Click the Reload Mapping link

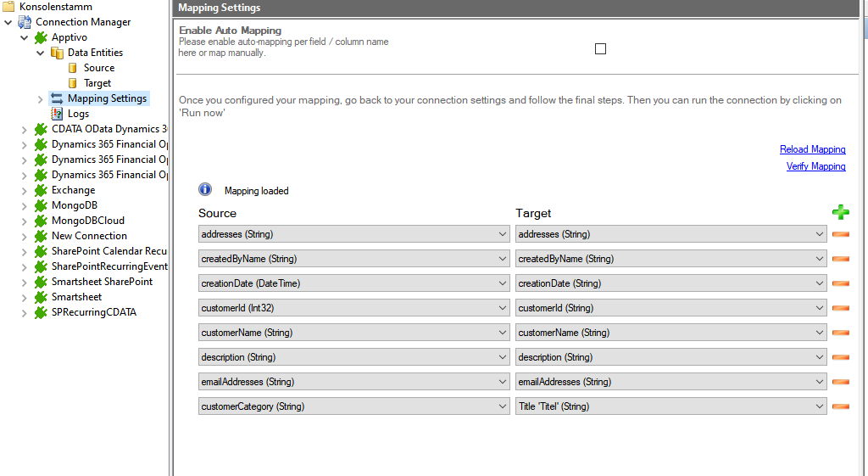(812, 149)
